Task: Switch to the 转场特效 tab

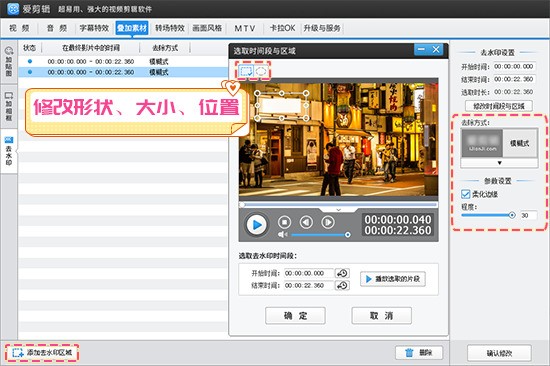Action: pos(170,28)
